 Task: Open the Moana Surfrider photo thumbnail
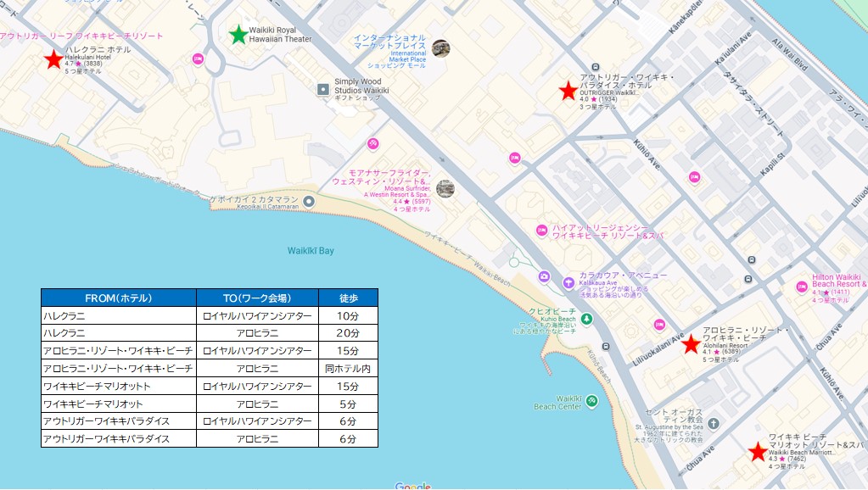pos(445,188)
